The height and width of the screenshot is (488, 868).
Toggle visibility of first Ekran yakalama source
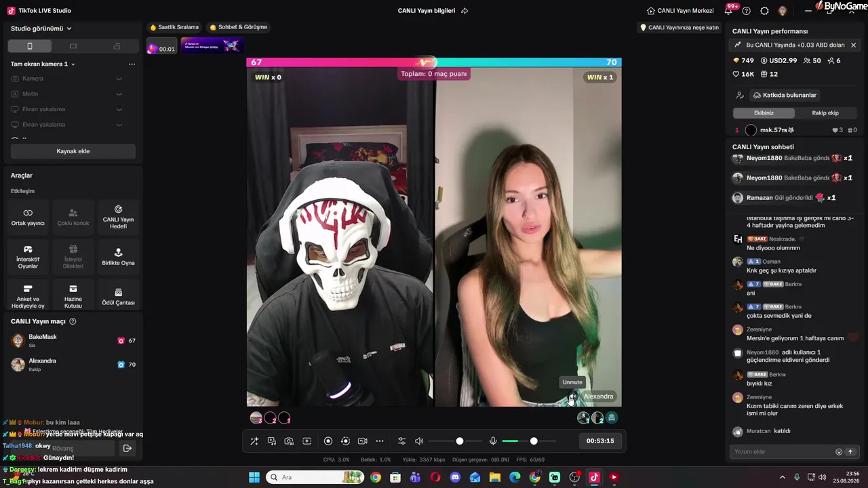tap(119, 109)
